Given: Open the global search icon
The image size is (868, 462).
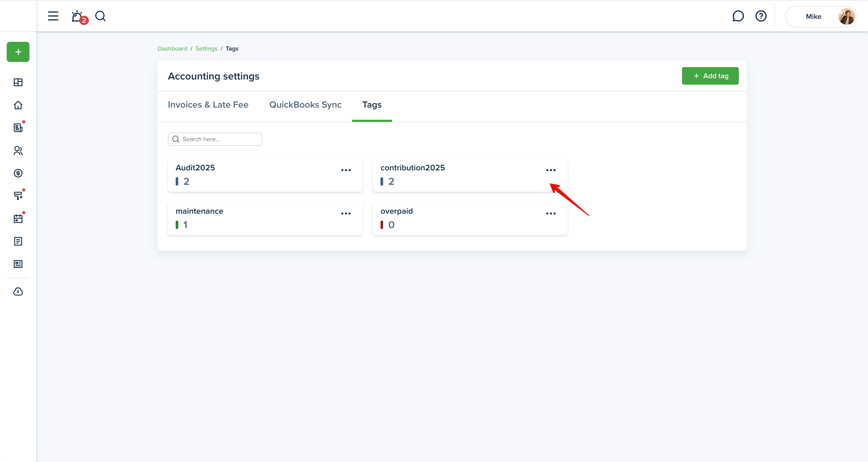Looking at the screenshot, I should click(x=100, y=16).
